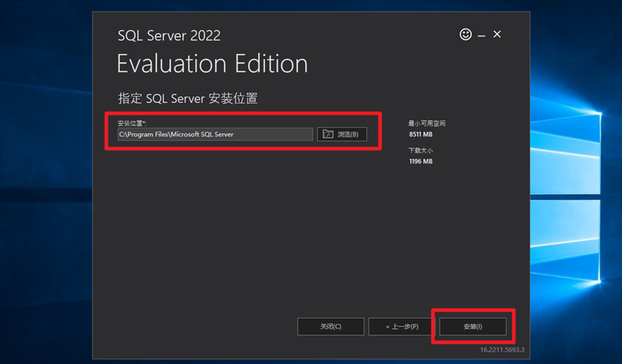Image resolution: width=622 pixels, height=364 pixels.
Task: Click the 8511 MB free space value
Action: tap(421, 134)
